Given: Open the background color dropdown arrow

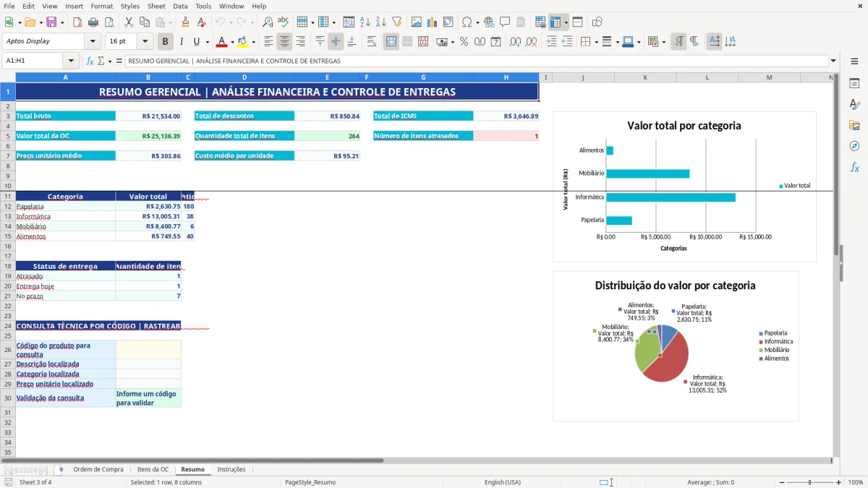Looking at the screenshot, I should point(253,42).
